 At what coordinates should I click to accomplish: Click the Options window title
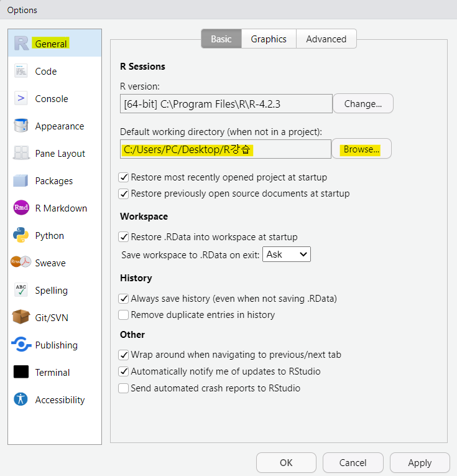pyautogui.click(x=22, y=10)
